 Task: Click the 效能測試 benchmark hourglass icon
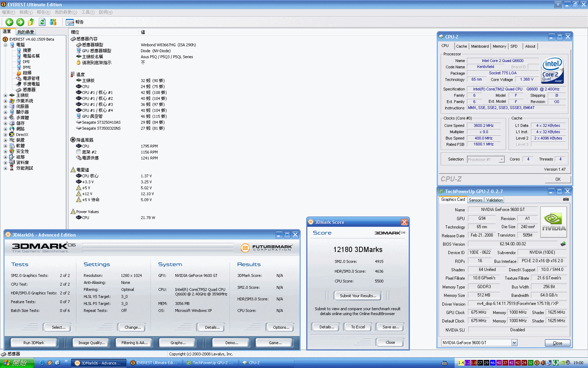(12, 168)
